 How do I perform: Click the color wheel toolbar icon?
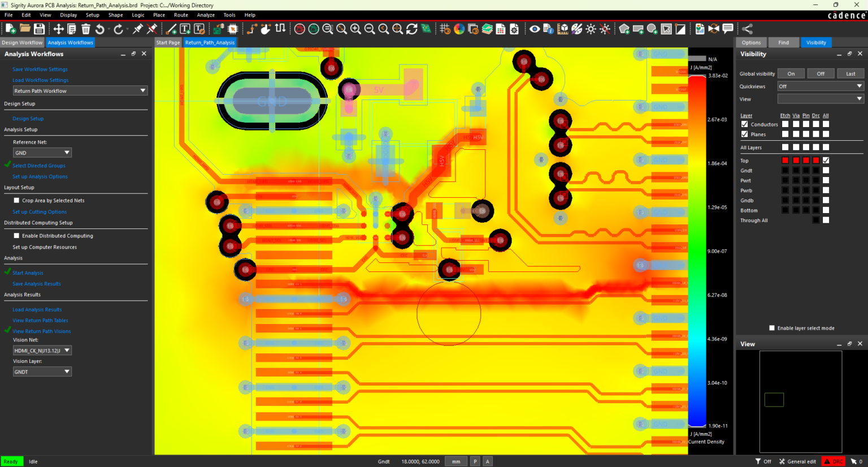point(459,29)
